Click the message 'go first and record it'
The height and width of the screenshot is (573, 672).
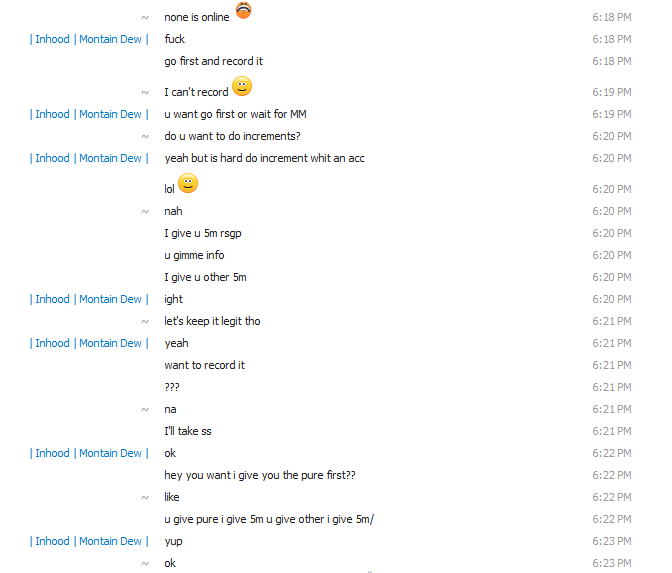213,62
